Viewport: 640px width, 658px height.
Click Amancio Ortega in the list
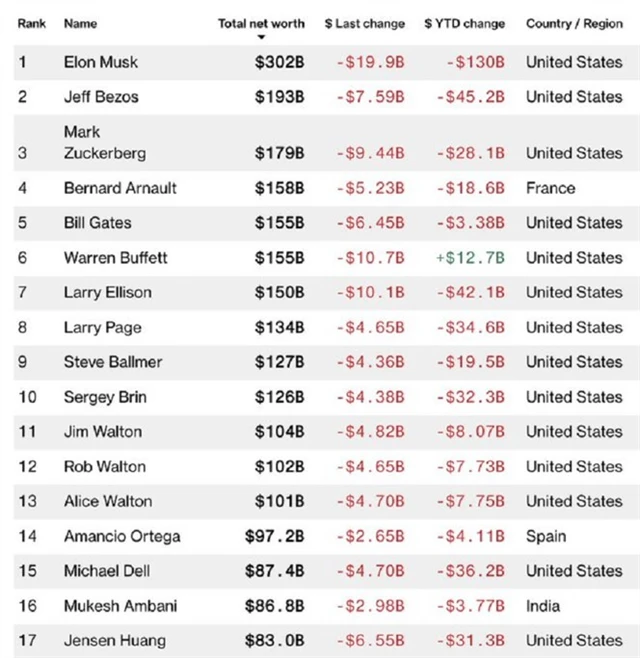pyautogui.click(x=122, y=536)
